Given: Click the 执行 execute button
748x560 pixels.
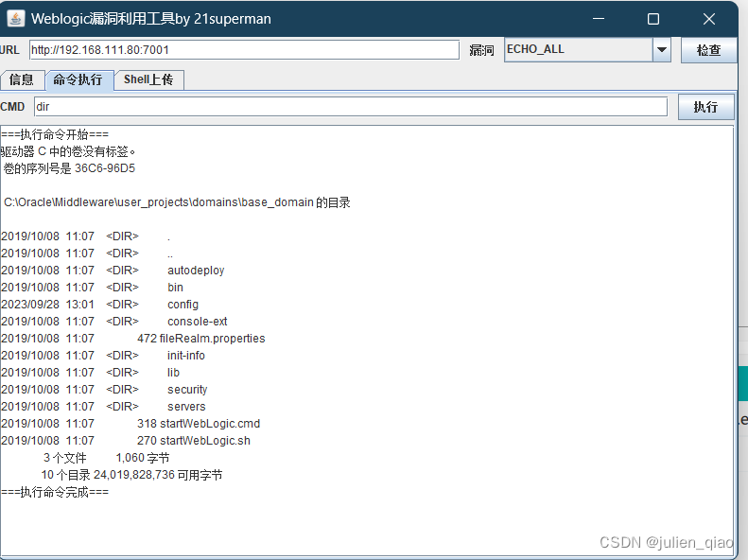Looking at the screenshot, I should pyautogui.click(x=705, y=107).
